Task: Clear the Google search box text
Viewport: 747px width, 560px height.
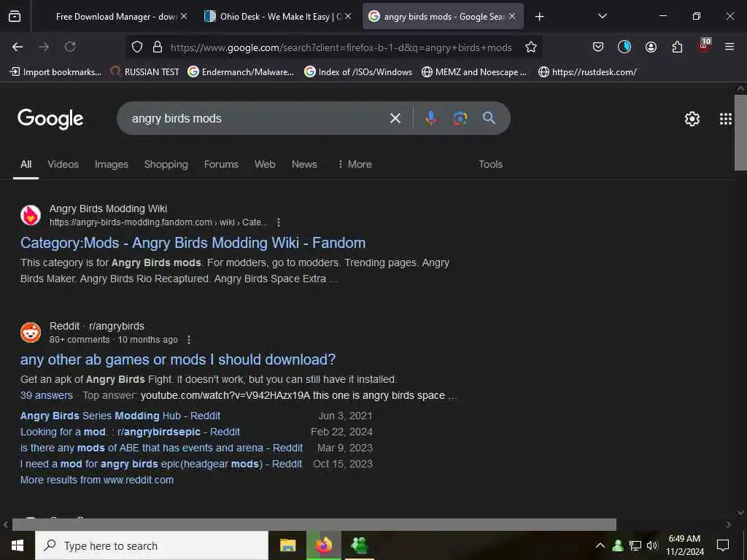Action: (395, 118)
